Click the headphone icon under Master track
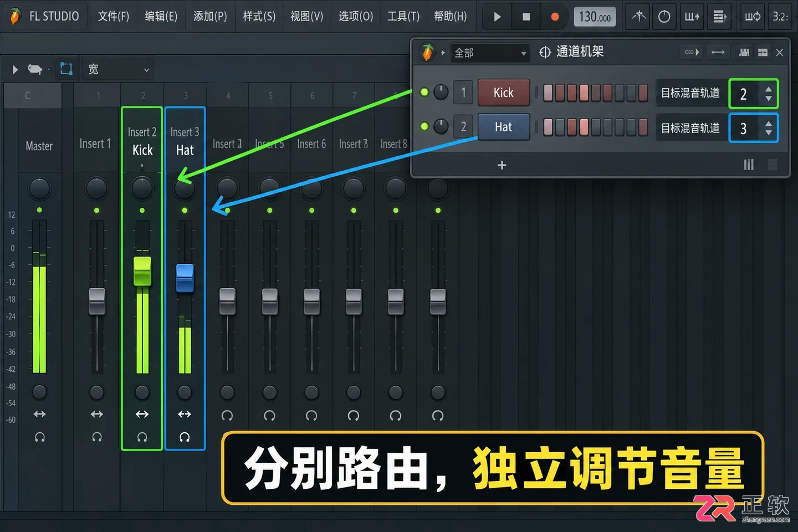 (39, 437)
